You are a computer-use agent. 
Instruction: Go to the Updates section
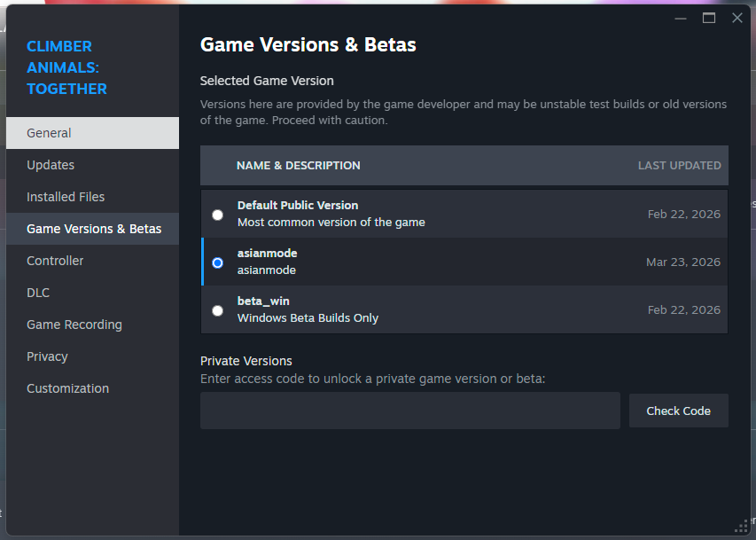[51, 165]
